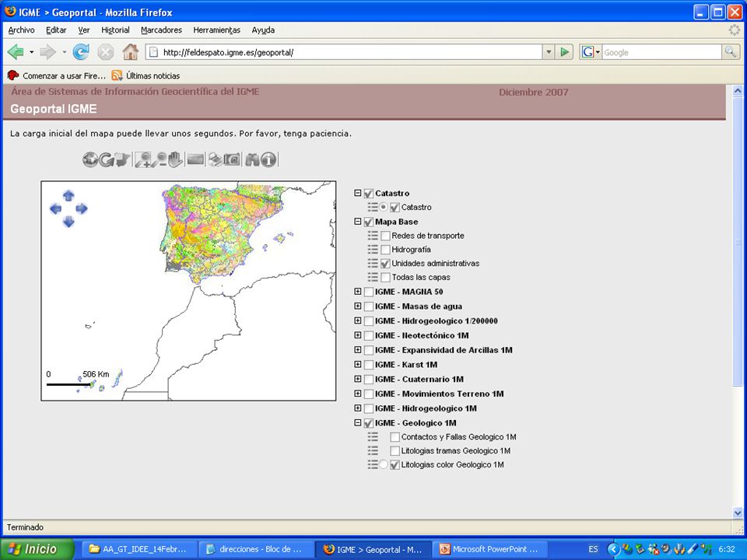Click the camera snapshot icon

point(232,159)
